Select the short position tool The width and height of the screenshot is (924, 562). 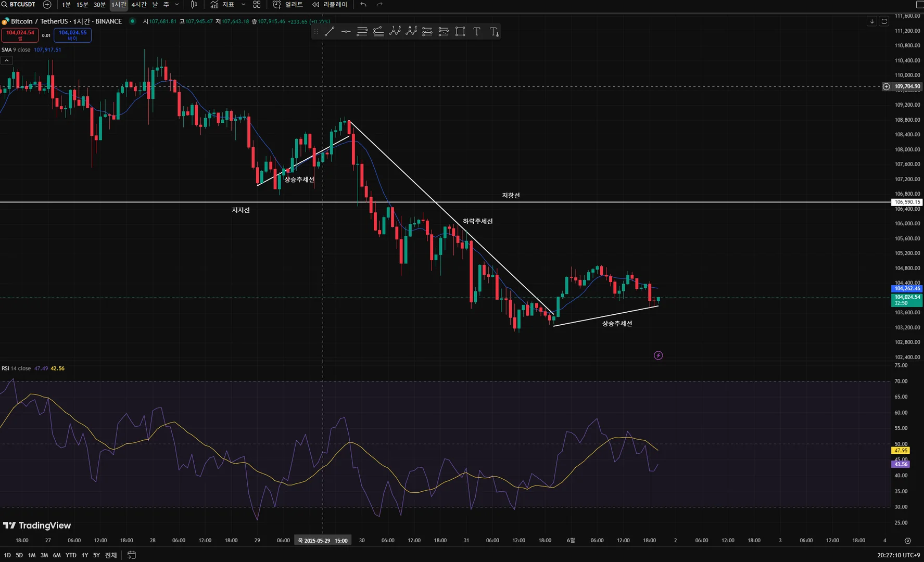pos(444,32)
